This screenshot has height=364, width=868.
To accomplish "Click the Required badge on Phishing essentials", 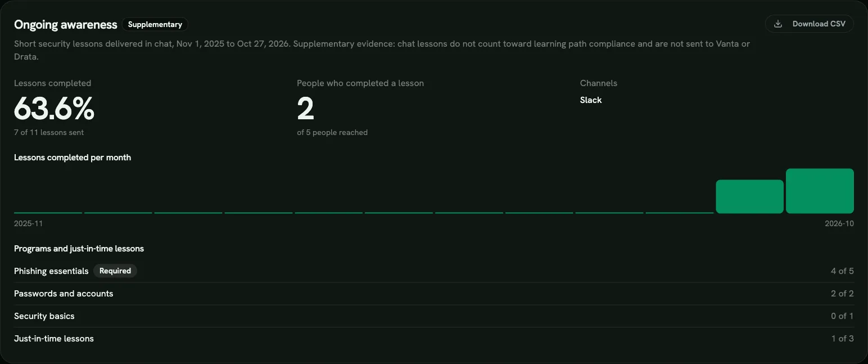I will [x=115, y=271].
